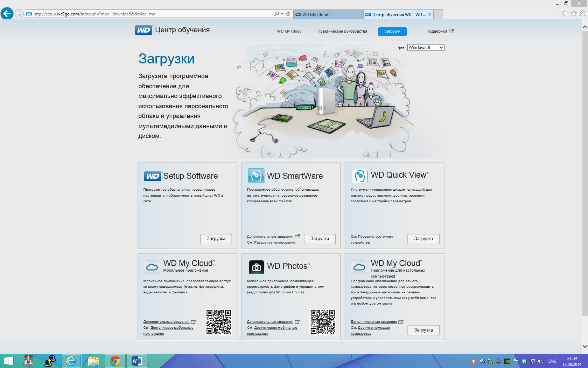Go back with the browser back arrow
This screenshot has height=368, width=588.
pos(7,14)
